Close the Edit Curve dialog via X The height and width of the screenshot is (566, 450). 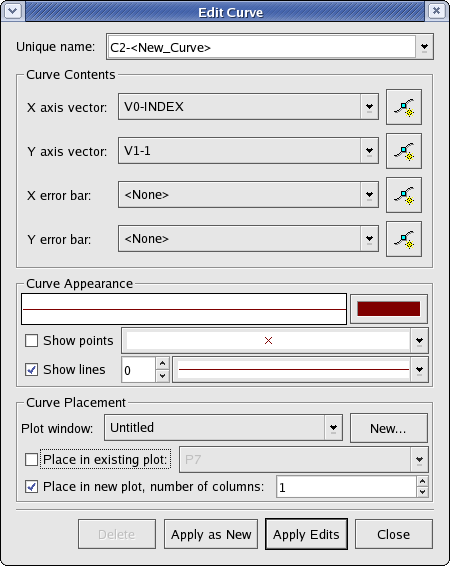click(436, 11)
